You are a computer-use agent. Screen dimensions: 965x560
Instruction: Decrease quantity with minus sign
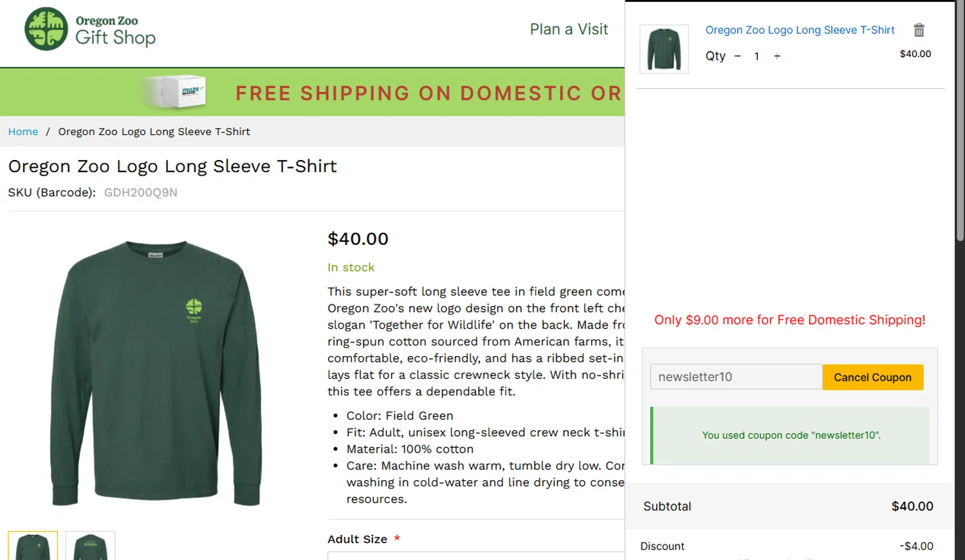(737, 57)
